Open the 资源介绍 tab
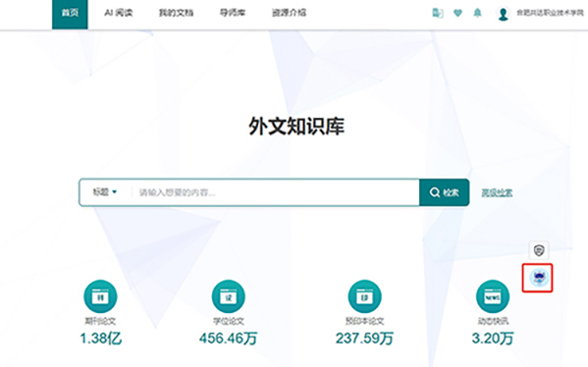The height and width of the screenshot is (367, 588). [289, 13]
